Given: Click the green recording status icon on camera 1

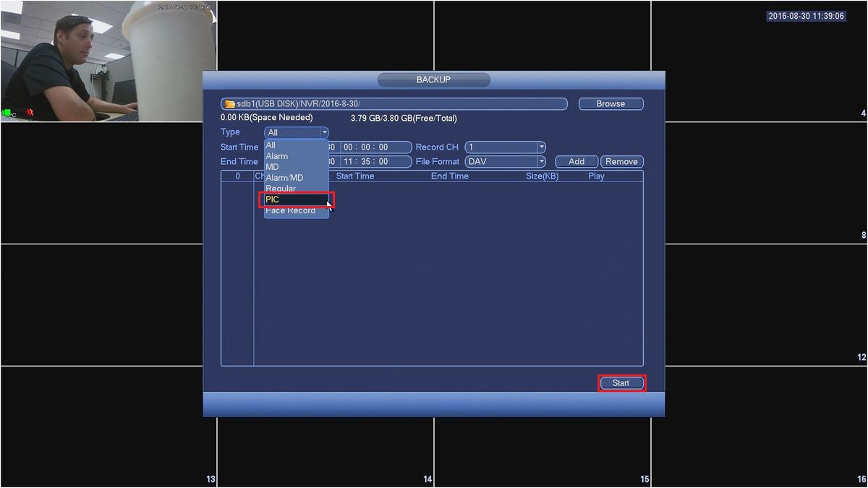Looking at the screenshot, I should (7, 114).
